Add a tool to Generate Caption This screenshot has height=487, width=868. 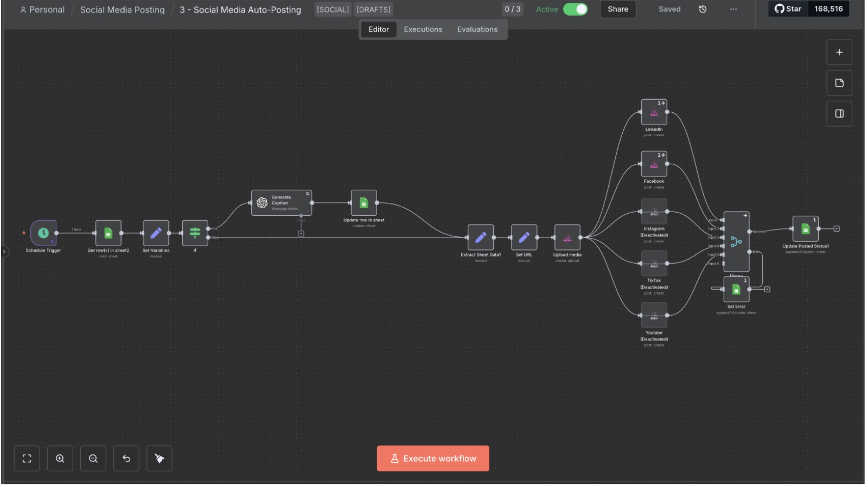tap(301, 234)
